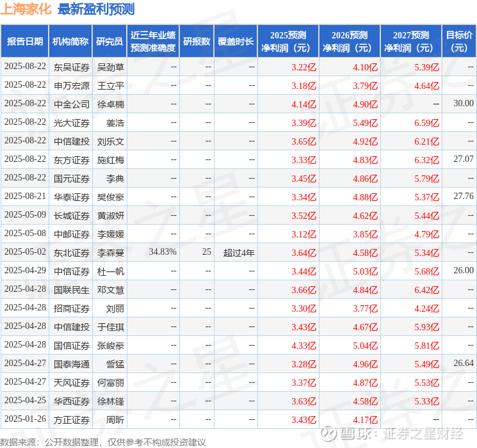Click institution 方正证券
The height and width of the screenshot is (448, 477).
click(72, 420)
